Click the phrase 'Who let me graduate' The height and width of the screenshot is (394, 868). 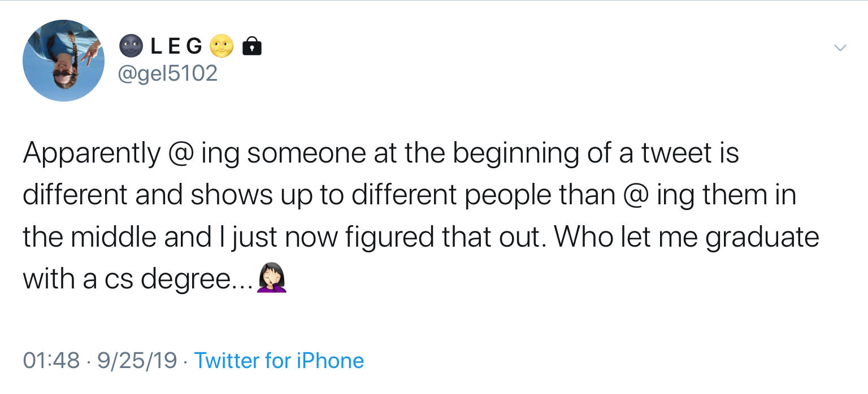click(x=687, y=239)
